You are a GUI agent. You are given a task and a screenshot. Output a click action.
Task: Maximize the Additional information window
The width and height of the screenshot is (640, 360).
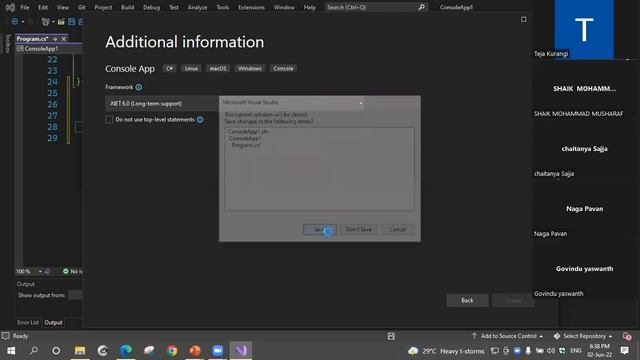pyautogui.click(x=524, y=19)
